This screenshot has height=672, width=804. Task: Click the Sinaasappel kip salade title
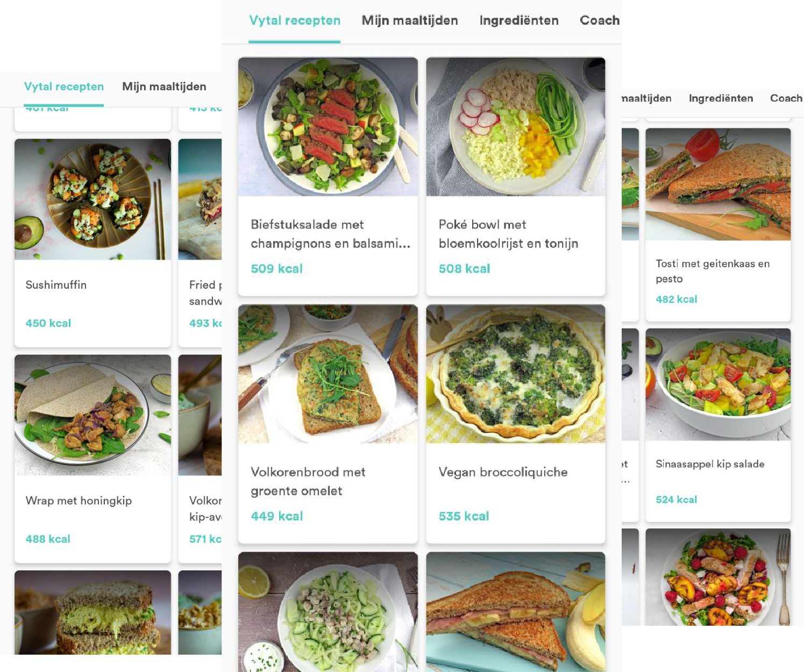pos(710,464)
